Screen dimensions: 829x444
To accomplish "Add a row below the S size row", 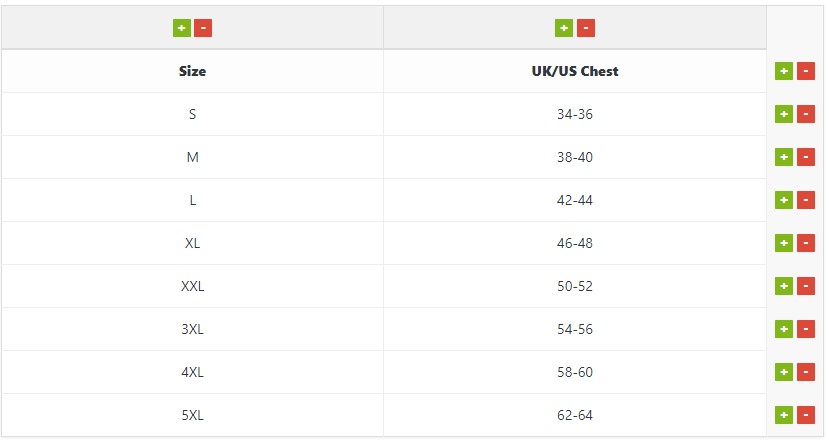I will tap(784, 114).
